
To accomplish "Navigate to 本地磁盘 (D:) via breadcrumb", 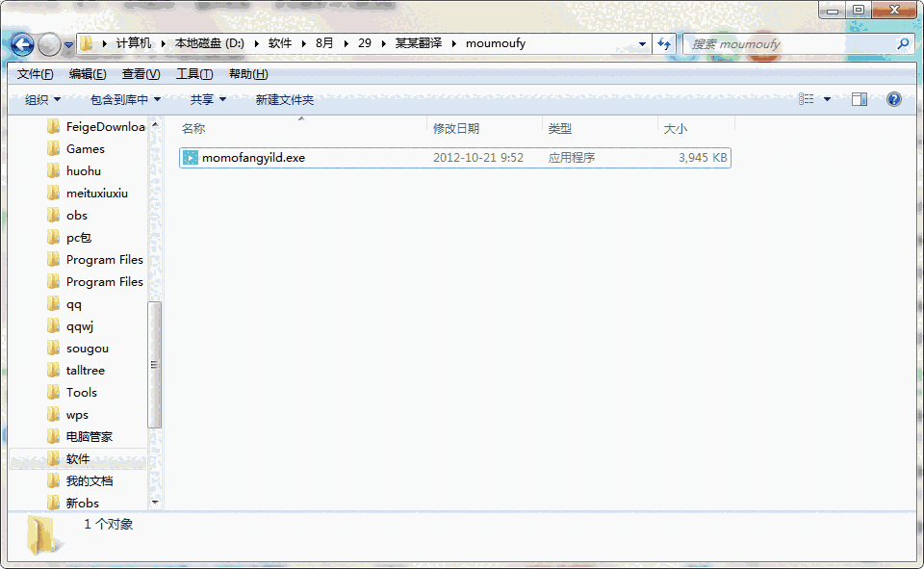I will click(211, 43).
